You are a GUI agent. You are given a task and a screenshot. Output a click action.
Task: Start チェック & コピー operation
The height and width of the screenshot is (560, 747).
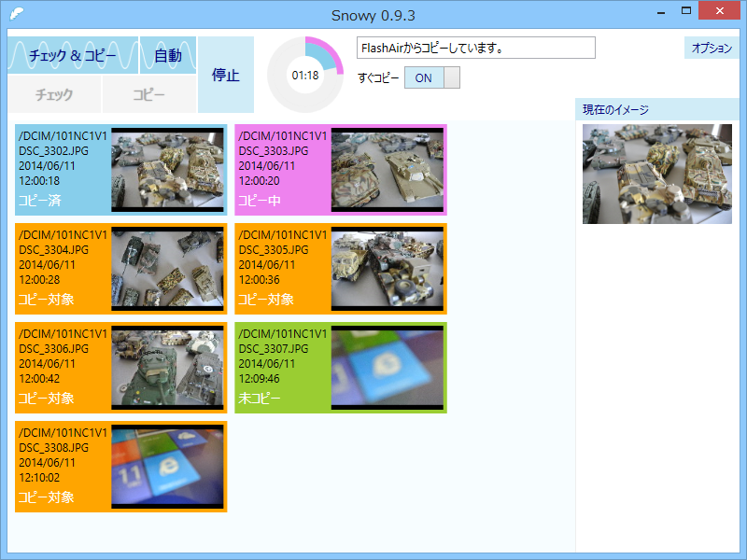coord(72,56)
